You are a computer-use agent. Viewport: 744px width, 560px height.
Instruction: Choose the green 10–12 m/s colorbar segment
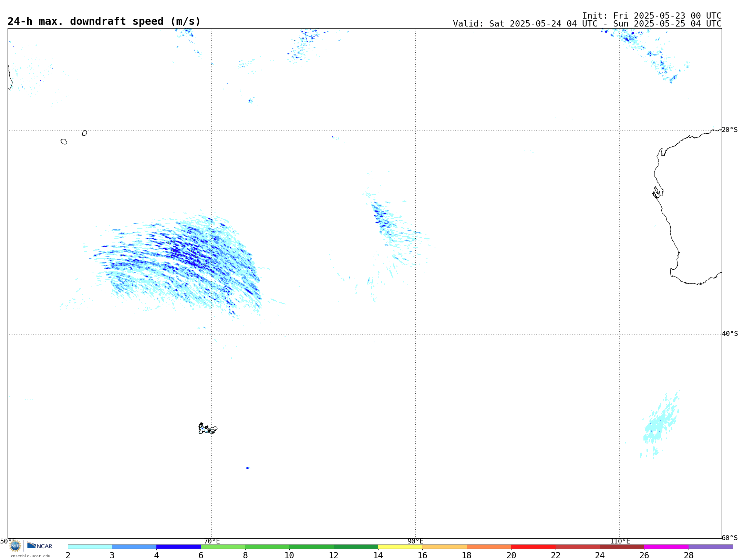(312, 547)
